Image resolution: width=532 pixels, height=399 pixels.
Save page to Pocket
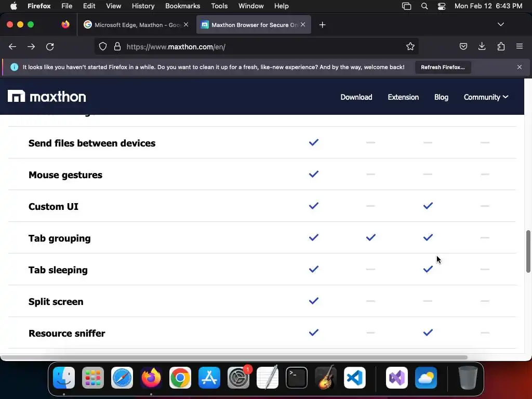pyautogui.click(x=463, y=46)
